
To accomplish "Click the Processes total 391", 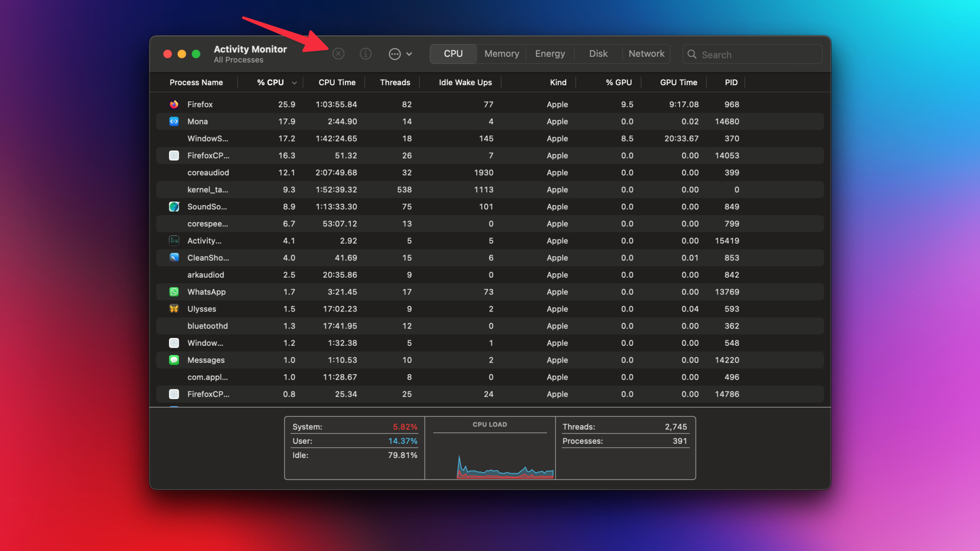I will click(x=680, y=441).
